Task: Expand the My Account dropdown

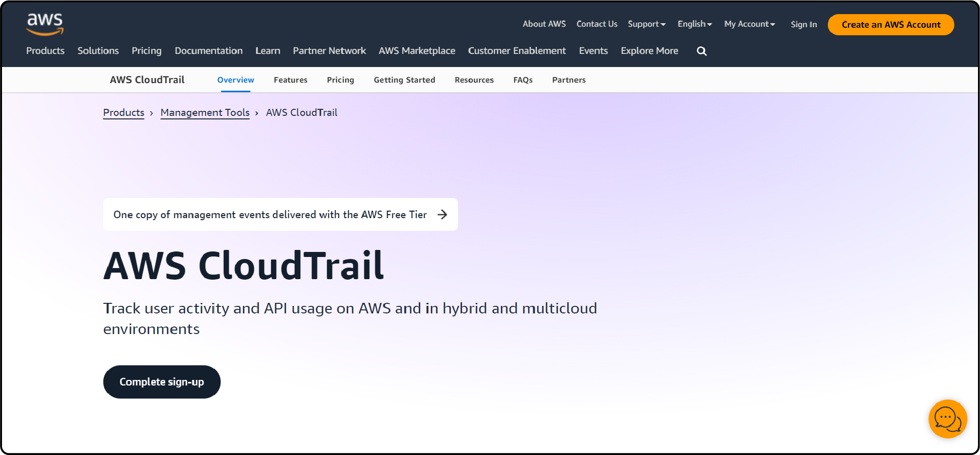Action: (750, 24)
